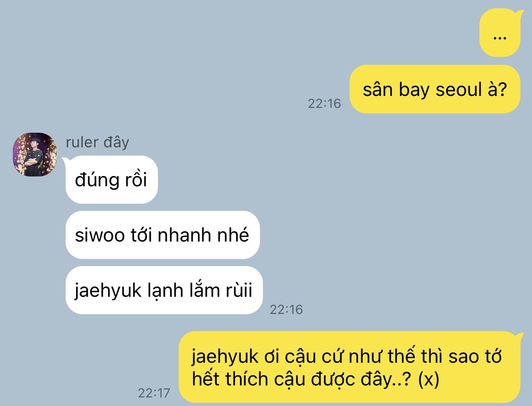Click the word 'siwoo' in white bubble
Screen dimensions: 532x406
100,235
